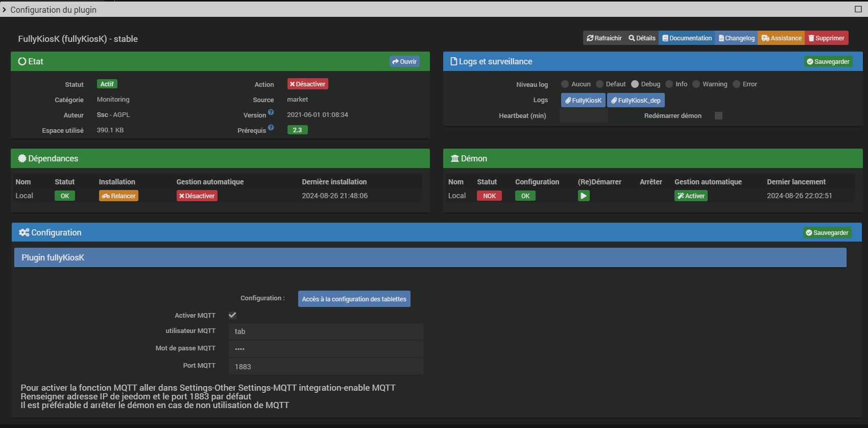
Task: Click Mot de passe MQTT field
Action: (x=326, y=349)
